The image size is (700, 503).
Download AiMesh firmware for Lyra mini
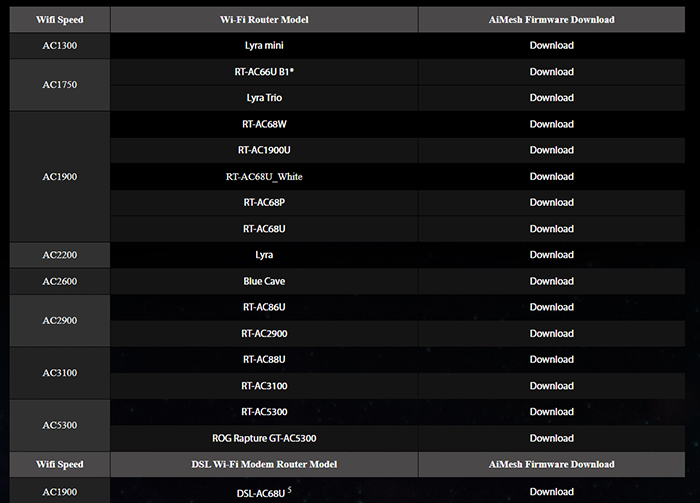pos(551,46)
